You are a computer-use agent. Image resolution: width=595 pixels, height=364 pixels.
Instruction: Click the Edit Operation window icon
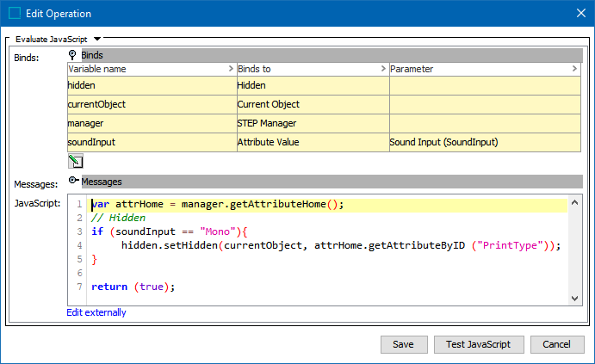pos(15,14)
